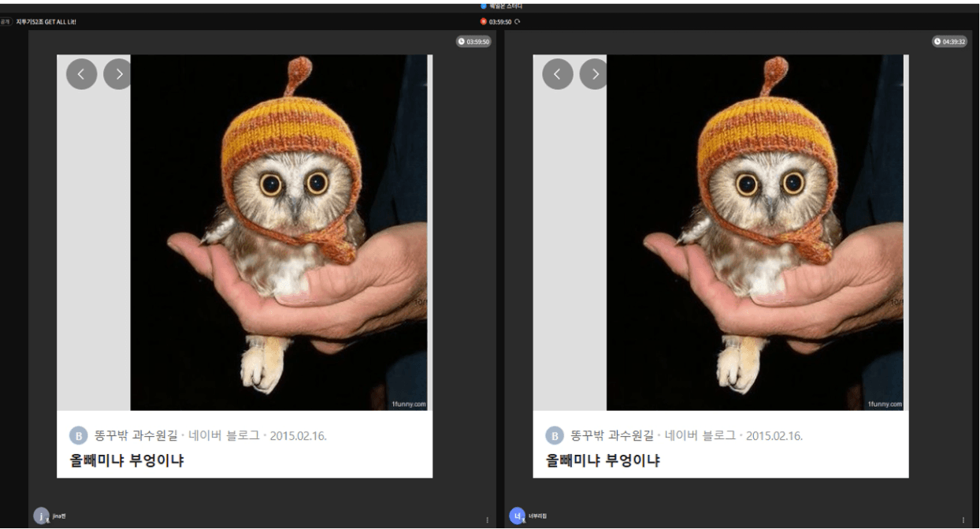Click the refresh icon beside top timer
Image resolution: width=980 pixels, height=529 pixels.
click(x=518, y=22)
